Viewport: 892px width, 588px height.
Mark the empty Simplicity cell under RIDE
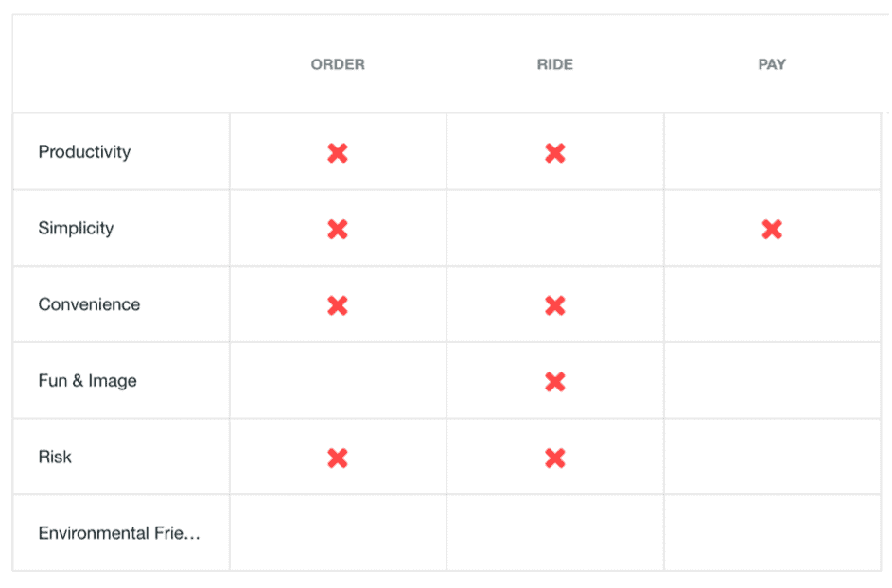coord(554,228)
